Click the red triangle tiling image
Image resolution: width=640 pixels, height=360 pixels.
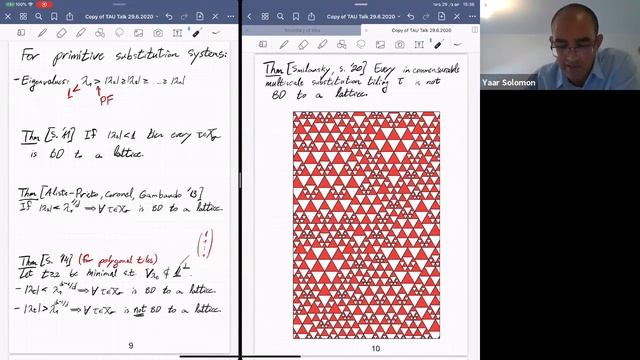coord(367,225)
